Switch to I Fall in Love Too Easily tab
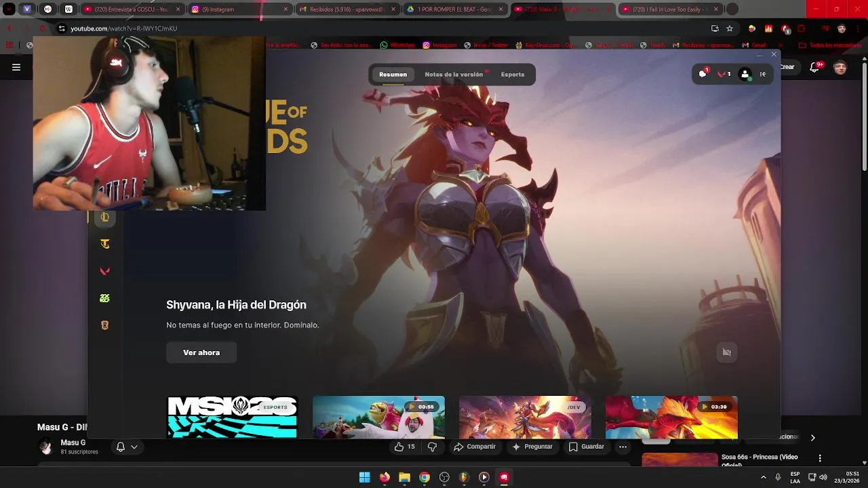Screen dimensions: 868x488 669,9
